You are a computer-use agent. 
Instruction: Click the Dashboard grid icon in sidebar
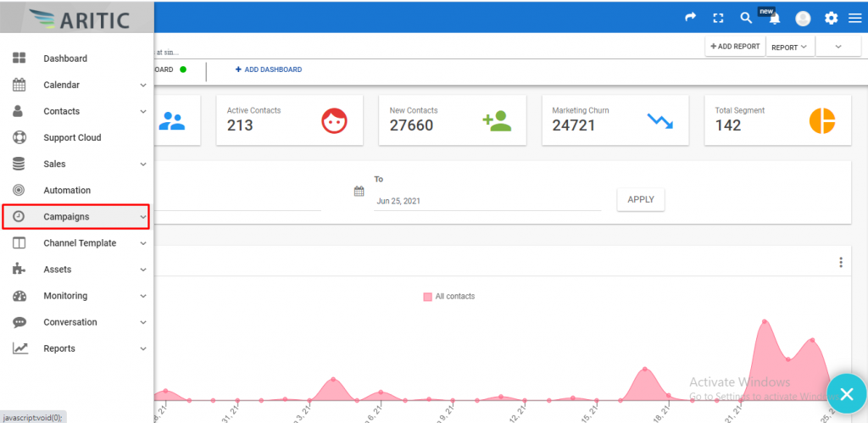(19, 58)
